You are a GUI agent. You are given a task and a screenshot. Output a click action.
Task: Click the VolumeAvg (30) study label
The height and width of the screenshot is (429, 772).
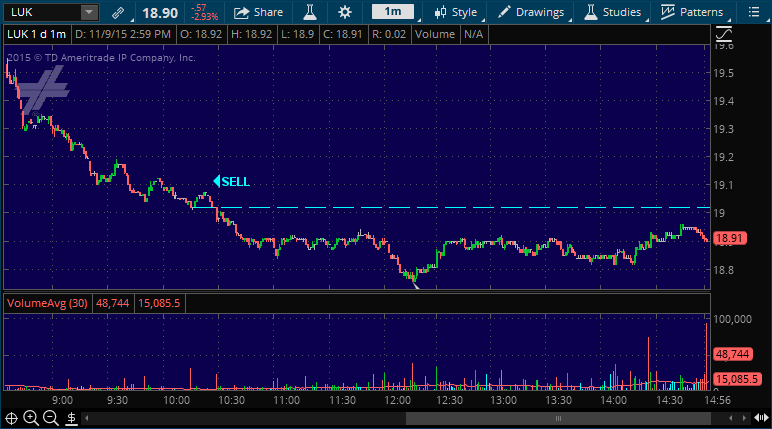(47, 303)
